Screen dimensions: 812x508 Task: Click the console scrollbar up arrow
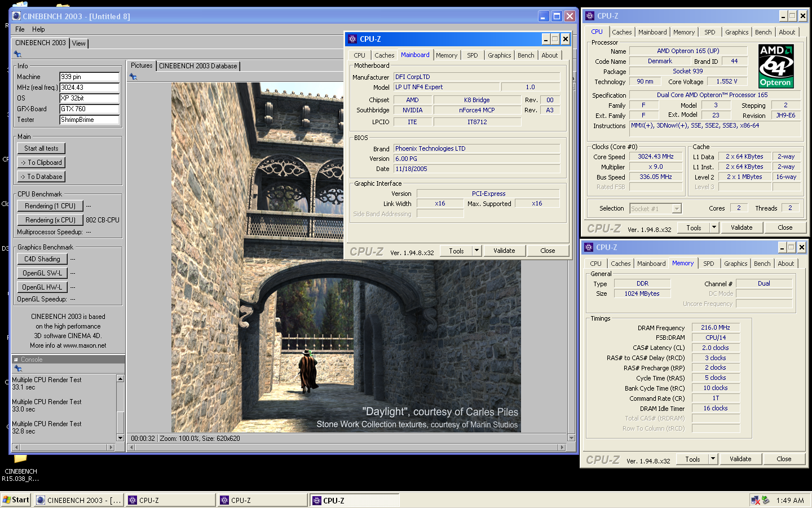[120, 378]
